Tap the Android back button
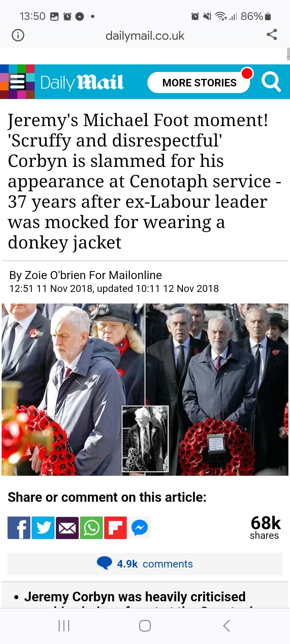 (226, 626)
